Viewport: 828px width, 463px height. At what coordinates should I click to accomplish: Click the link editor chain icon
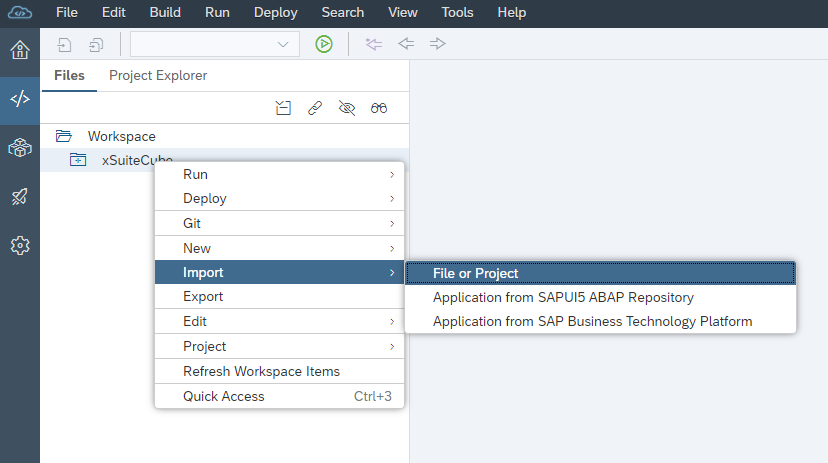pos(315,108)
